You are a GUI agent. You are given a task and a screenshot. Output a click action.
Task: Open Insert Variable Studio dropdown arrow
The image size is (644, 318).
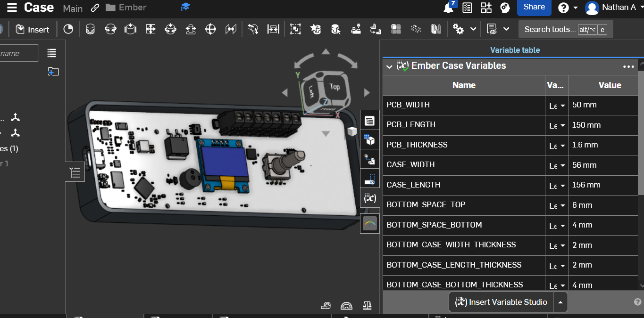click(x=560, y=302)
